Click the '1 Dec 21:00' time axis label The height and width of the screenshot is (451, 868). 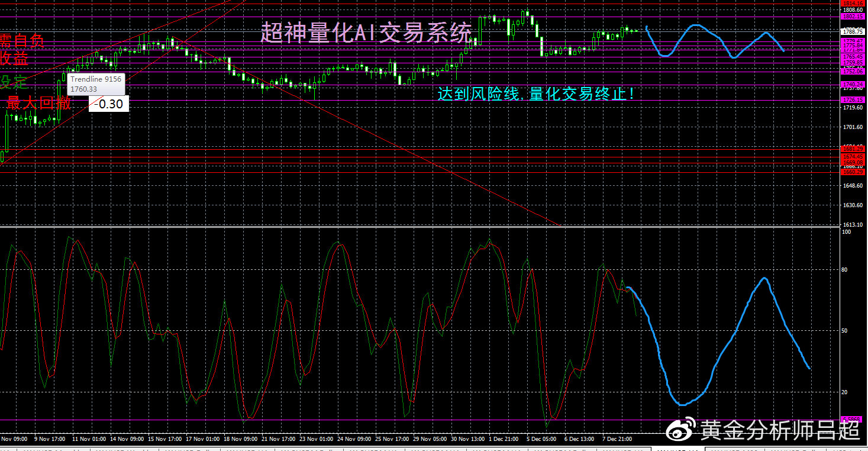tap(504, 439)
